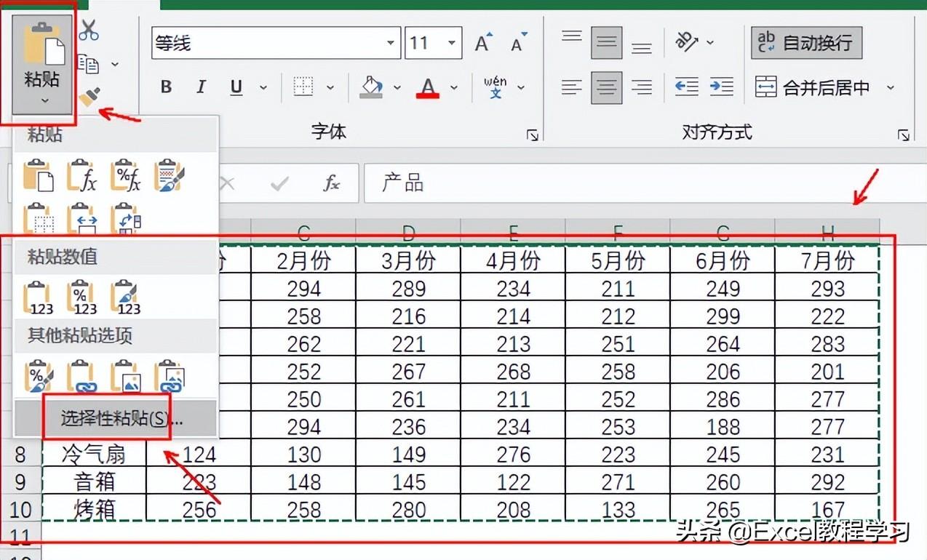Click the fx Insert Function icon
The height and width of the screenshot is (560, 927).
[332, 183]
